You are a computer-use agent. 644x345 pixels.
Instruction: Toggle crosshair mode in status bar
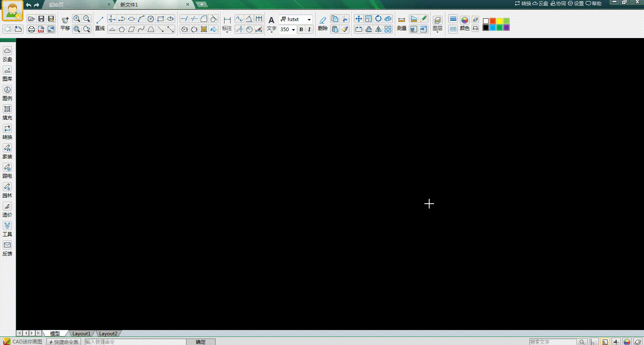pyautogui.click(x=616, y=342)
